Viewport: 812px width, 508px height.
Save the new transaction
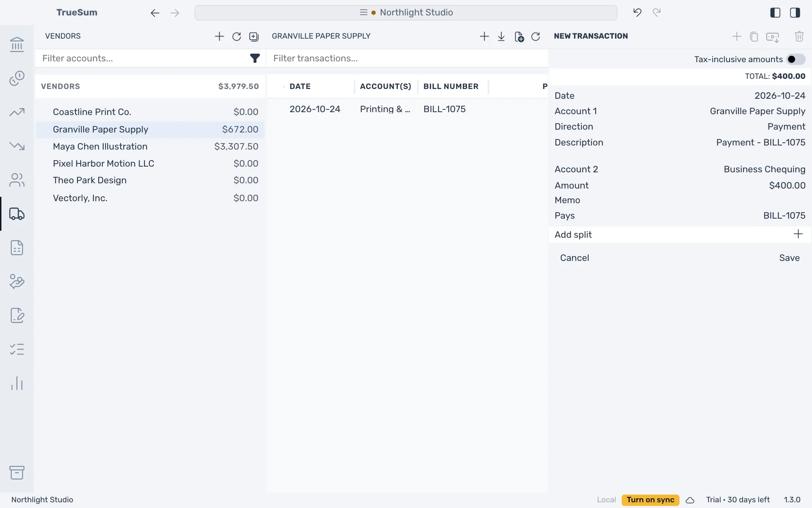point(789,258)
